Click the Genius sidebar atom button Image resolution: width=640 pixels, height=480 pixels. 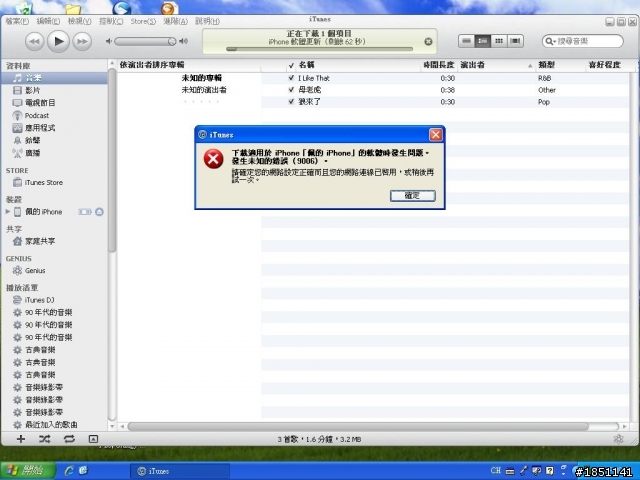pyautogui.click(x=618, y=439)
